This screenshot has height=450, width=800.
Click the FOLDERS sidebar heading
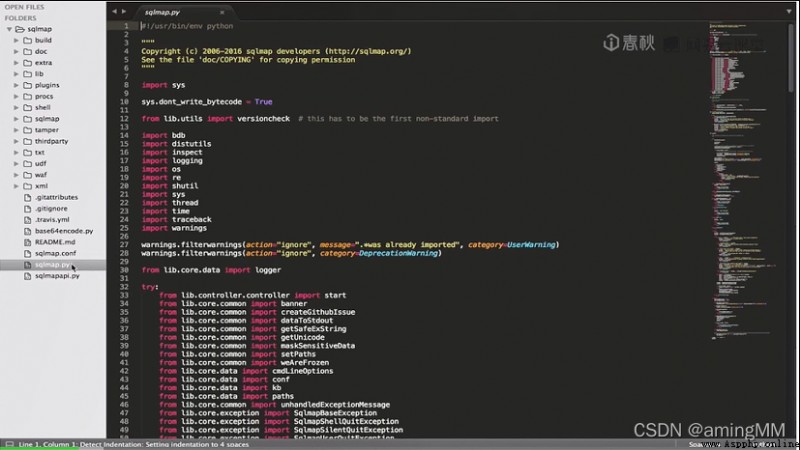coord(20,18)
